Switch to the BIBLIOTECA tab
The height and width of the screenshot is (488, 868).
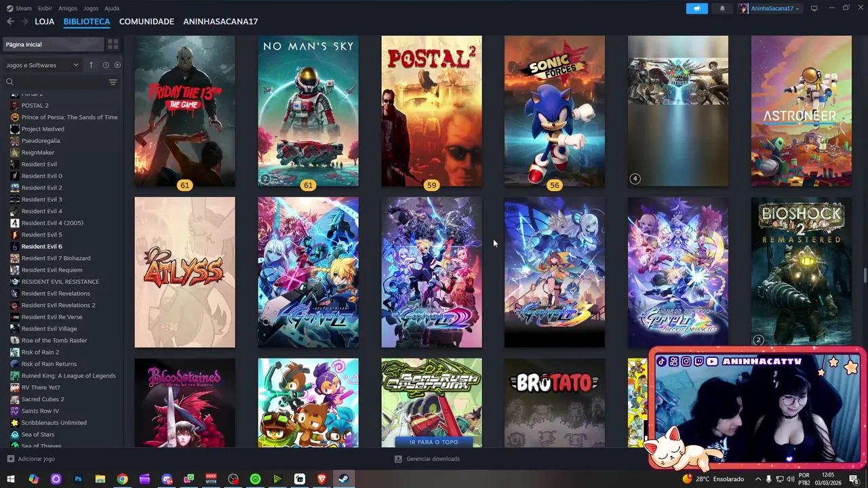pyautogui.click(x=87, y=22)
